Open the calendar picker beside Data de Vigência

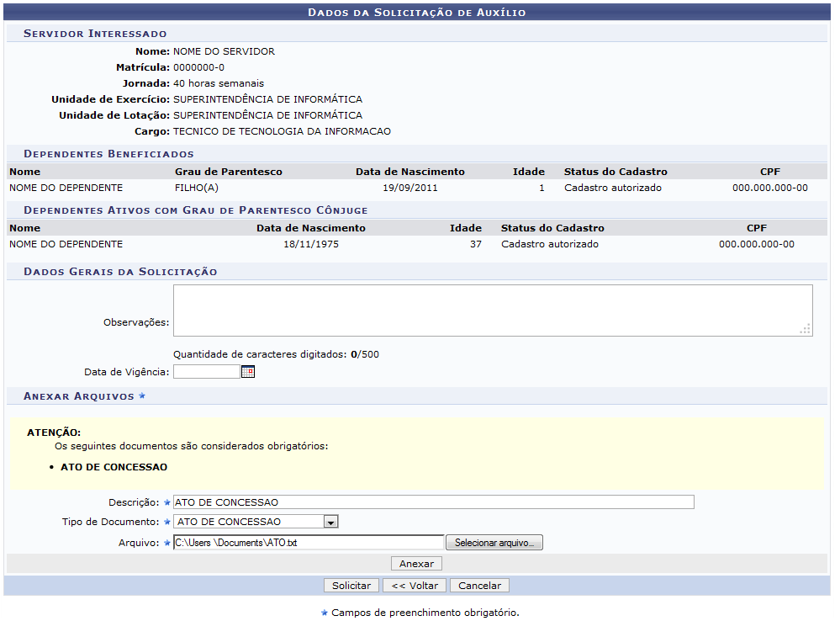click(x=247, y=372)
